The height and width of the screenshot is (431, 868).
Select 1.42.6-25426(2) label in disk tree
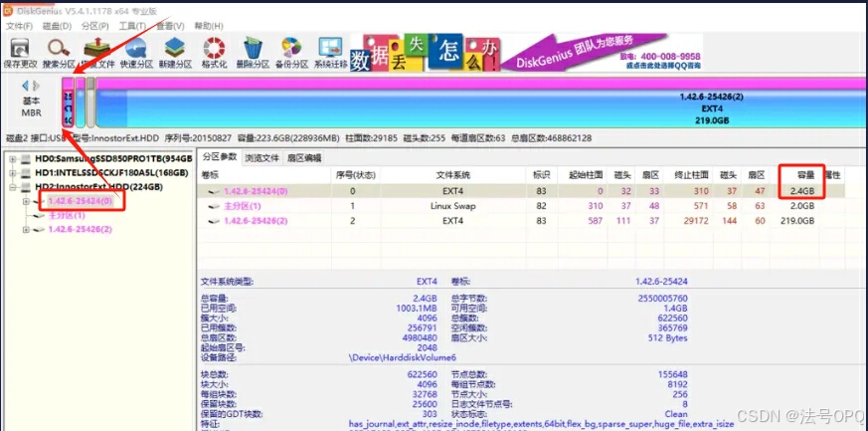80,229
